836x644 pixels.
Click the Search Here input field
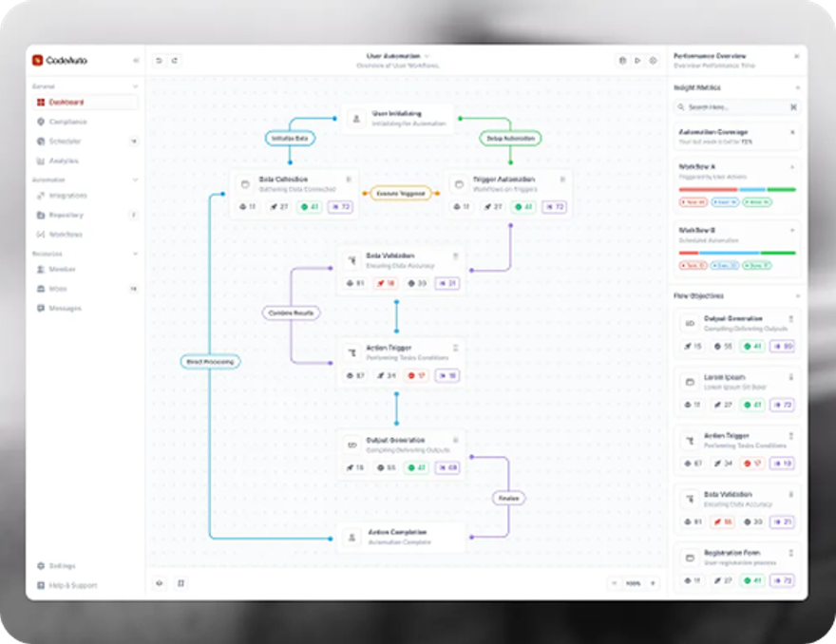[x=737, y=107]
